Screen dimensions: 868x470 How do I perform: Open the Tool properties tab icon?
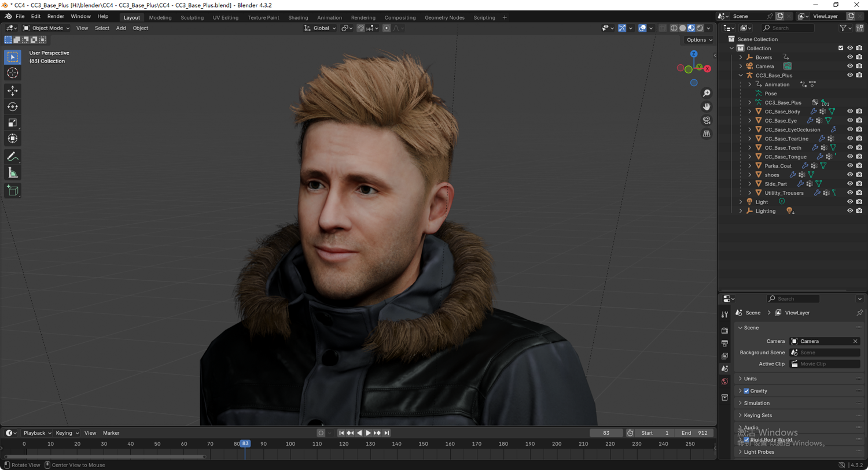724,314
